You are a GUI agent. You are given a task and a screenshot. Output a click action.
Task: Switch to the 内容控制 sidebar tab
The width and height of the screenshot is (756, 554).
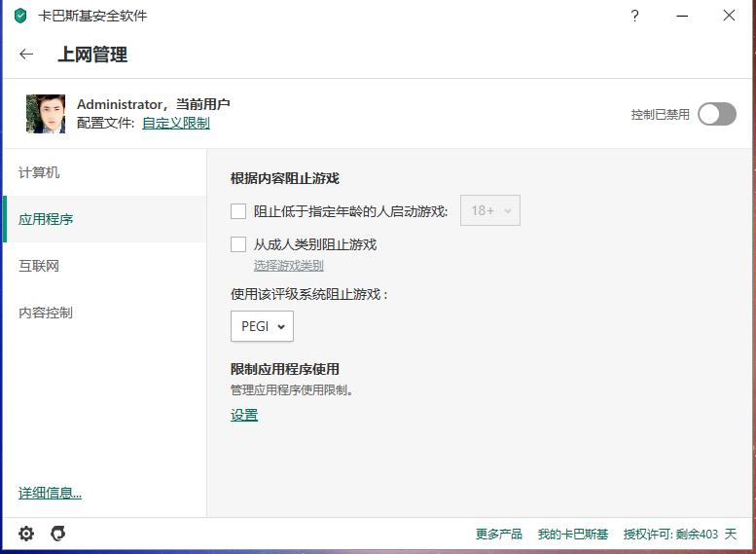tap(105, 313)
